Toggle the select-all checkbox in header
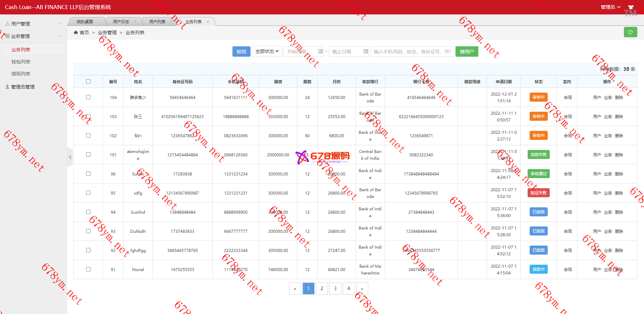The image size is (644, 314). (x=88, y=82)
